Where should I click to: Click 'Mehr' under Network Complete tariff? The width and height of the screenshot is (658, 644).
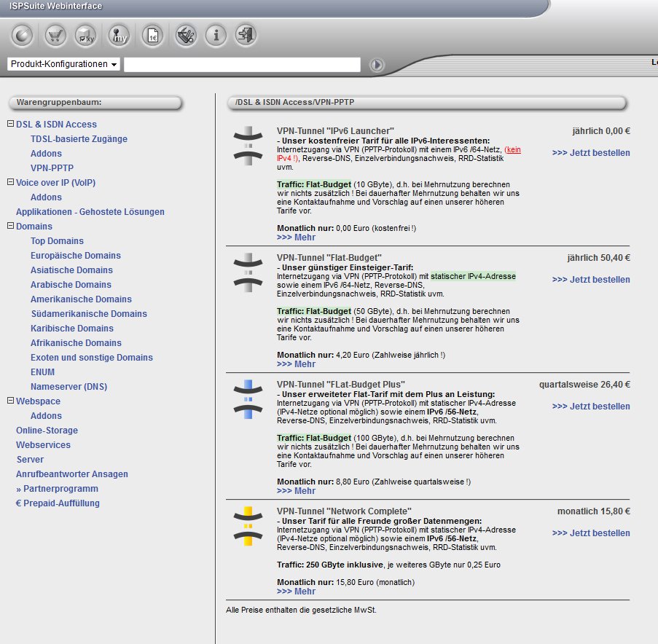[296, 592]
